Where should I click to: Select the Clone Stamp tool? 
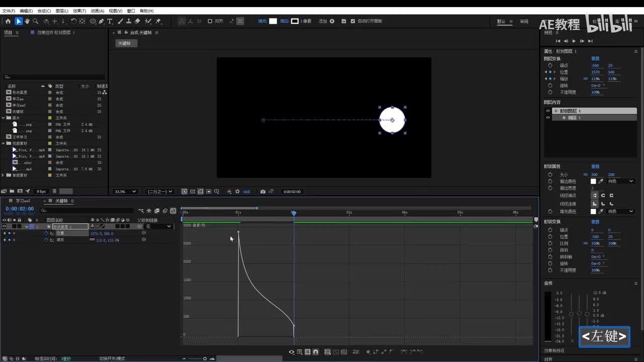click(x=129, y=21)
